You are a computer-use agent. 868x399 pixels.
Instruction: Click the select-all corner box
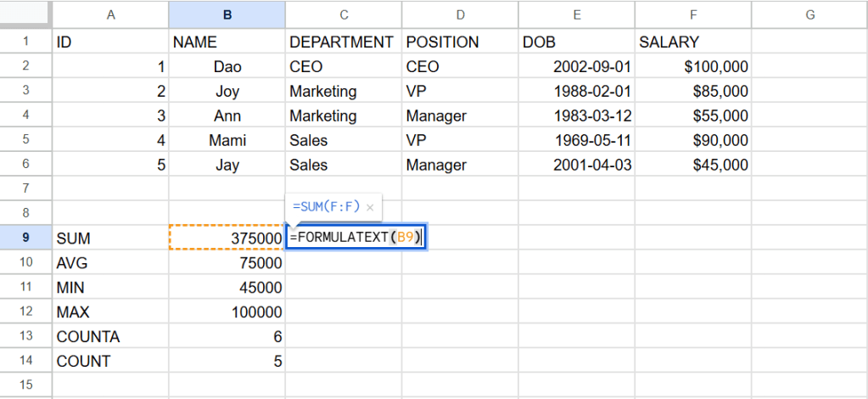(25, 14)
